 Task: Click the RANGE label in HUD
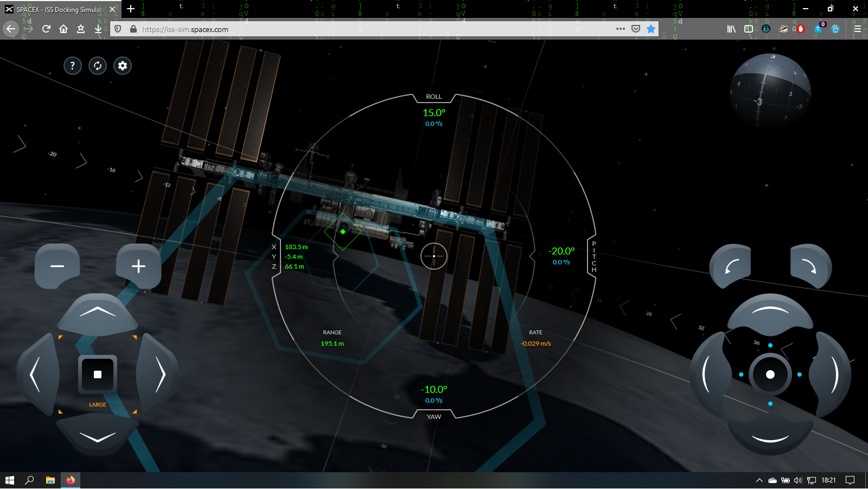333,332
